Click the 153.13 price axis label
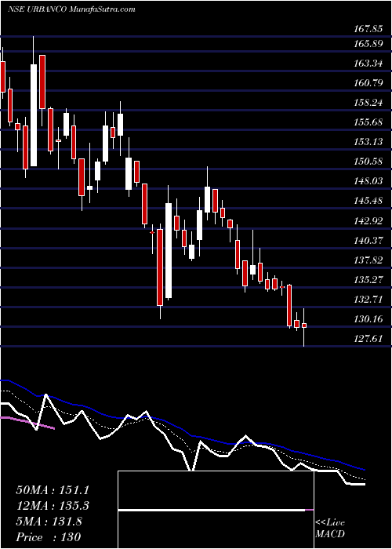The image size is (392, 549). point(368,142)
